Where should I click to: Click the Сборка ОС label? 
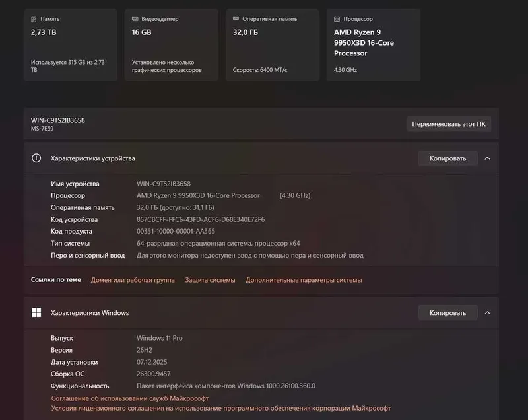point(68,374)
